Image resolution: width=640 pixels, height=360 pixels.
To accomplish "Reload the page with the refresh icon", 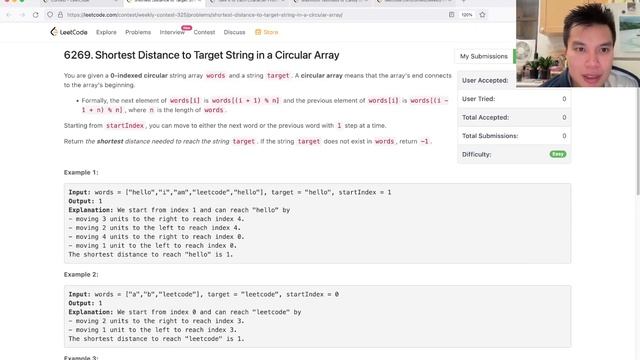I will click(x=36, y=15).
